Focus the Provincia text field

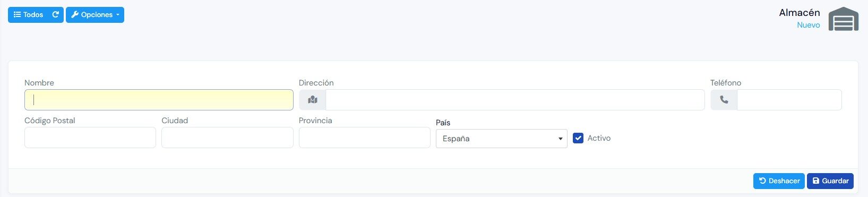pyautogui.click(x=365, y=138)
